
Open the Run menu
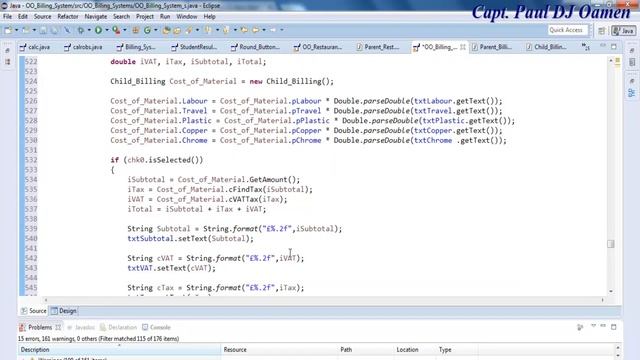pos(165,16)
